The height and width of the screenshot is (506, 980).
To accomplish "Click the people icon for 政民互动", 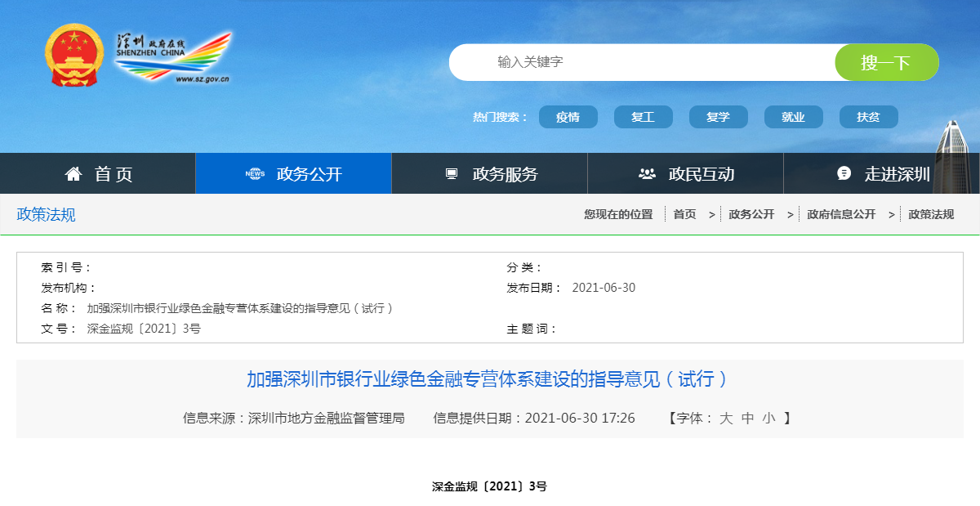I will tap(647, 174).
